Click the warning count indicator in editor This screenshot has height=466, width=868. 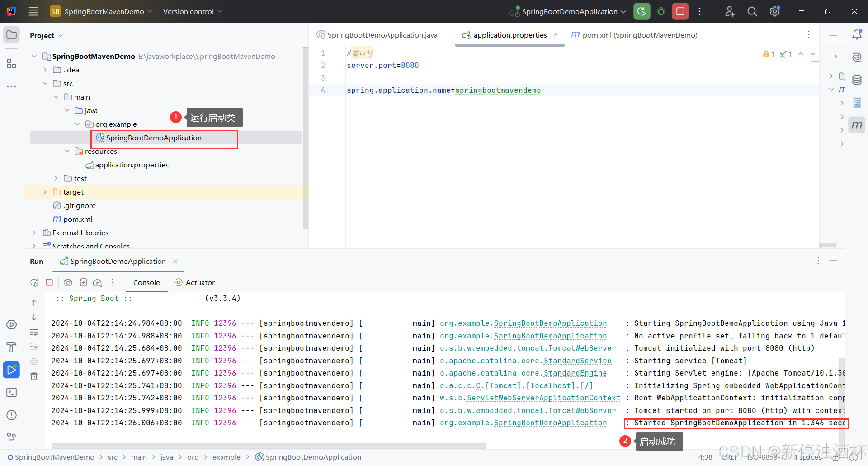(x=769, y=54)
